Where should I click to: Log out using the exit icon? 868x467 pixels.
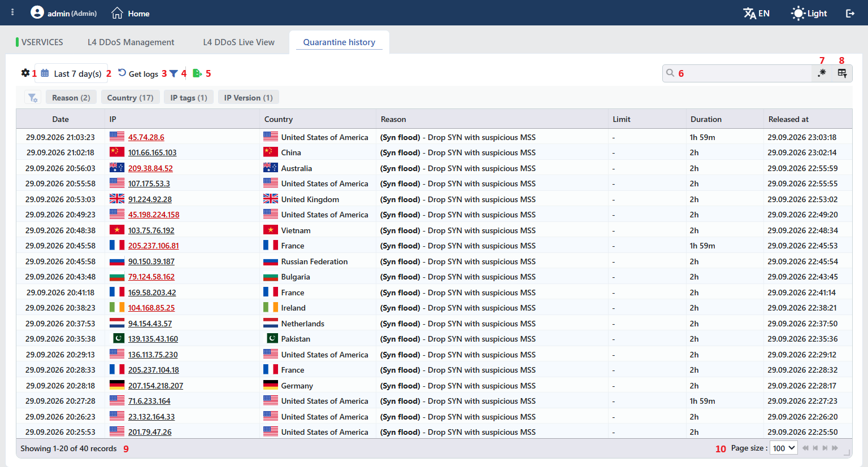(850, 13)
